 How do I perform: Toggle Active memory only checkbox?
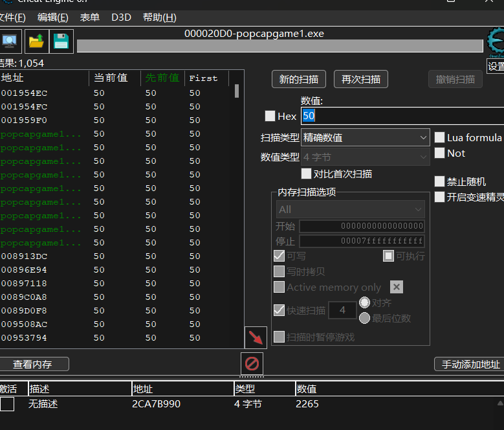coord(279,287)
